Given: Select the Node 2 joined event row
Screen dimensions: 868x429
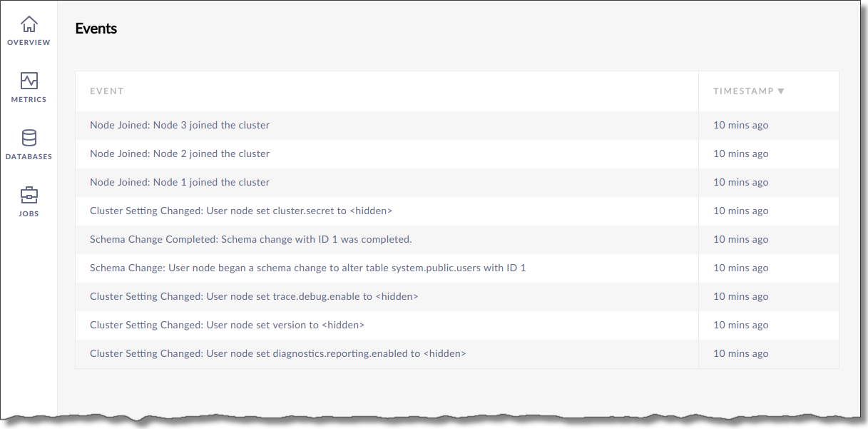Looking at the screenshot, I should [x=180, y=154].
